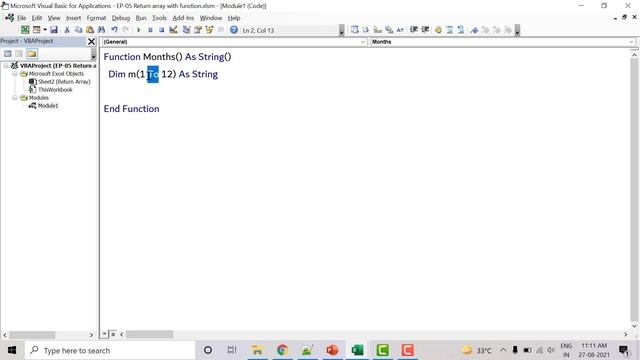Click the List Properties/Methods icon
This screenshot has height=360, width=640.
click(x=355, y=30)
